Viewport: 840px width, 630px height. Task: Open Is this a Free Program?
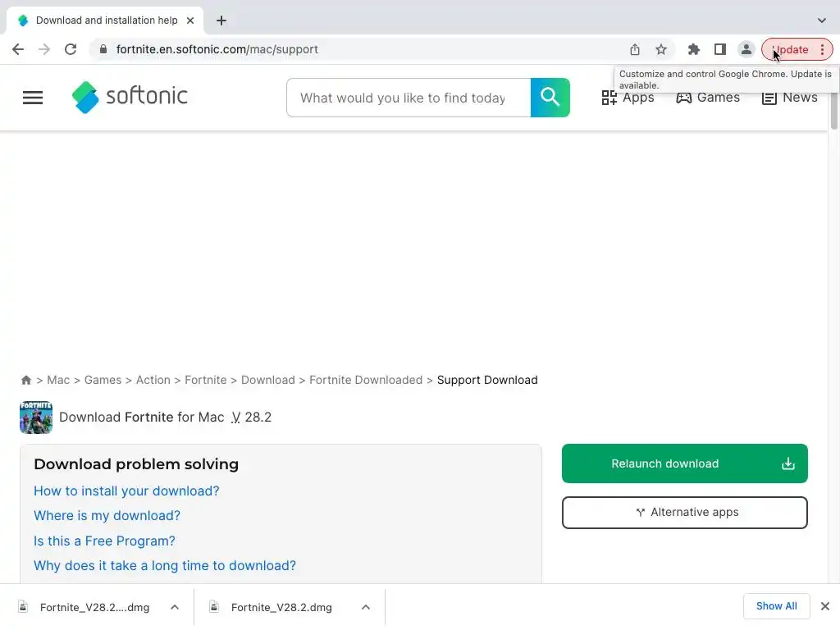[x=104, y=541]
